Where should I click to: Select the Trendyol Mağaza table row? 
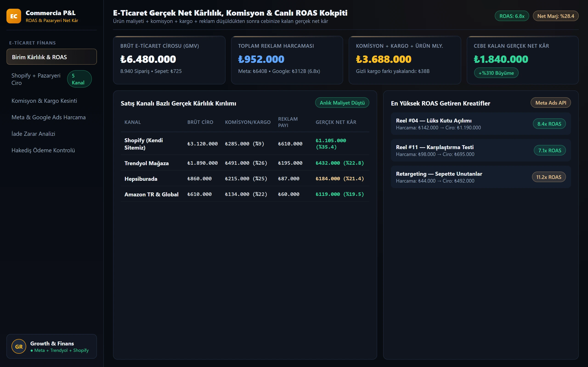(x=245, y=163)
